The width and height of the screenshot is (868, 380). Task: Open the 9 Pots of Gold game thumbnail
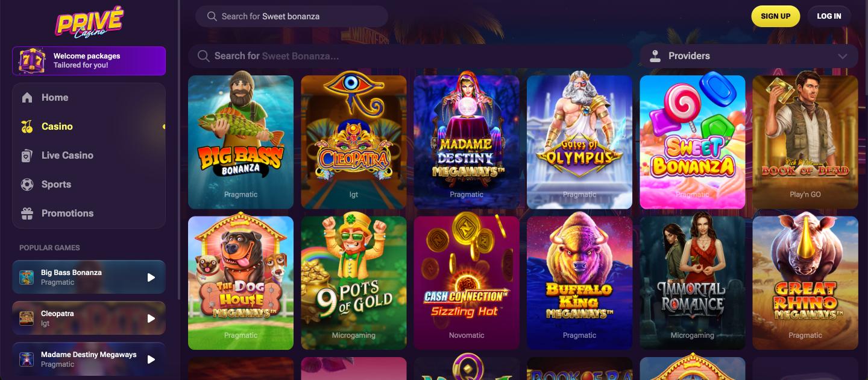coord(354,283)
